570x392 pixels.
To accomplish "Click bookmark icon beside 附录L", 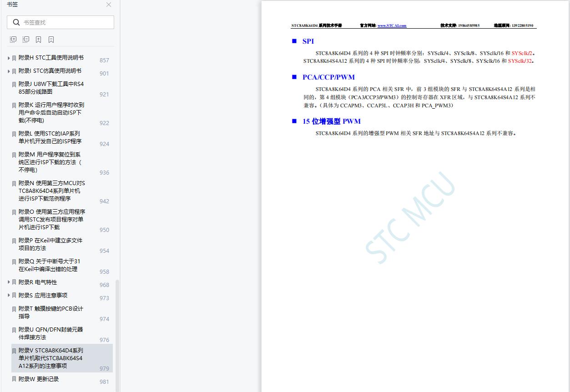I will pyautogui.click(x=14, y=134).
